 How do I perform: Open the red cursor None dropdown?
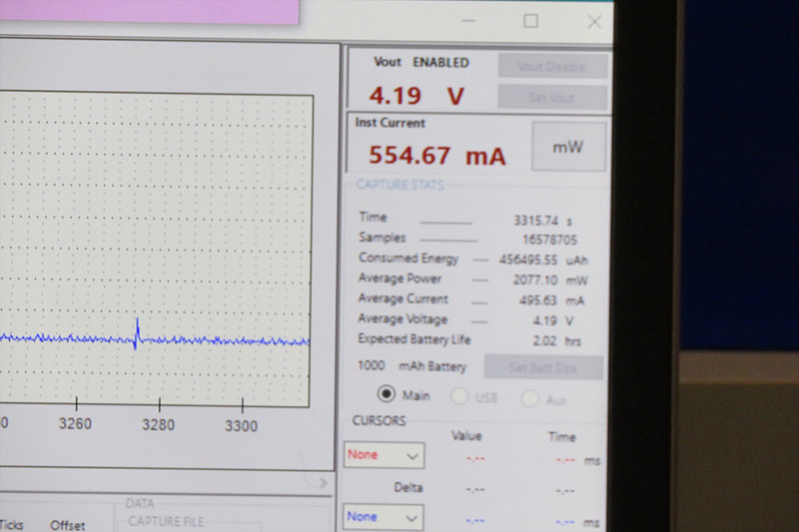pos(385,455)
